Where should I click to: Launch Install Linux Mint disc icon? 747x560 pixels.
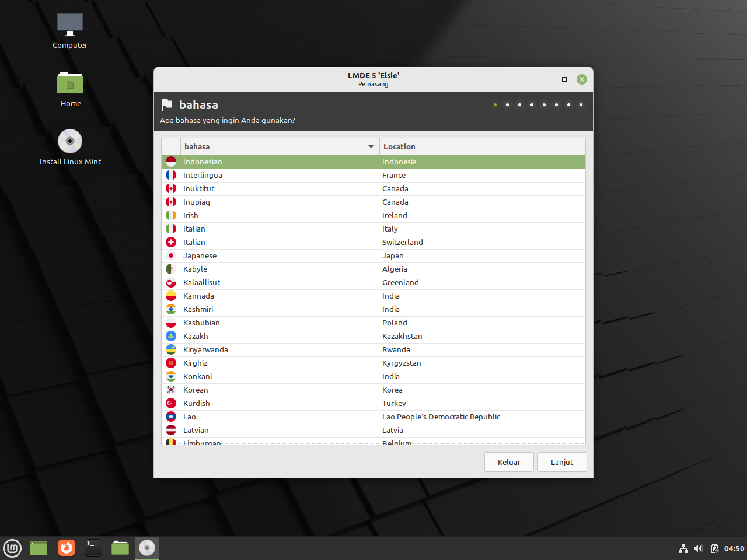point(70,148)
